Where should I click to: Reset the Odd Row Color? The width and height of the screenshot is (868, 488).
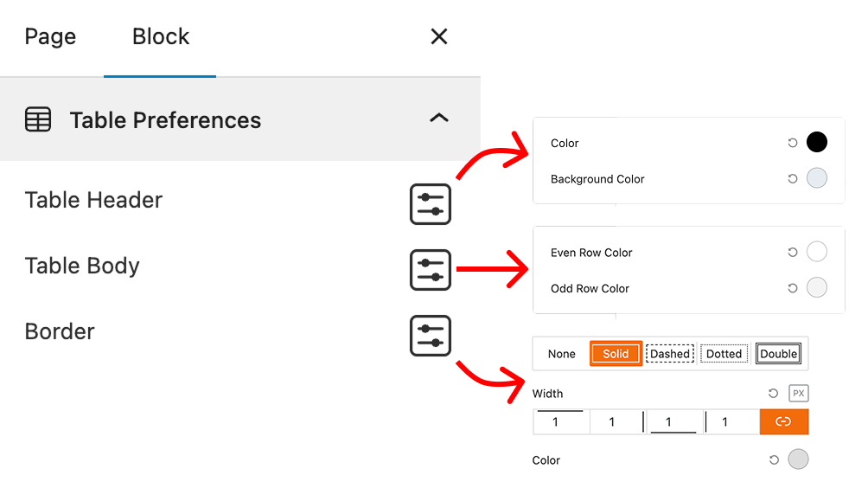792,288
